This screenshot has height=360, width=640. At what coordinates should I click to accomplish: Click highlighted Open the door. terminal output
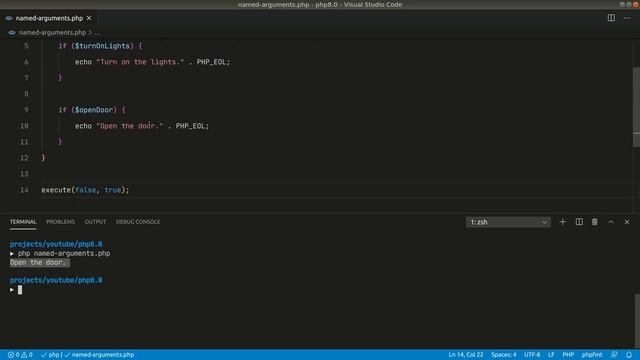point(40,262)
